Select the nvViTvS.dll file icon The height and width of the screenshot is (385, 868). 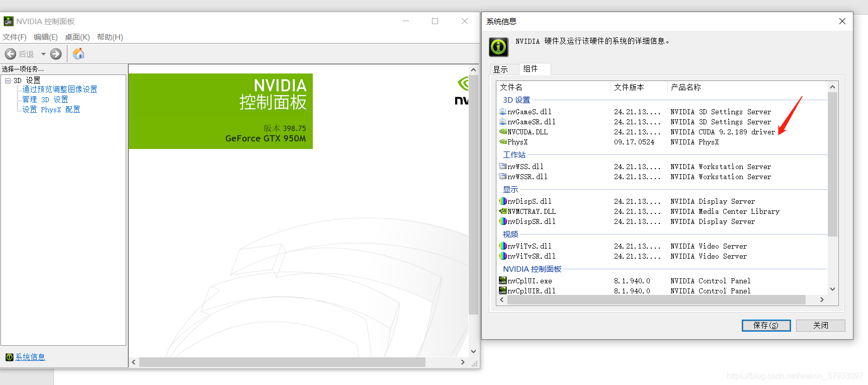[502, 246]
